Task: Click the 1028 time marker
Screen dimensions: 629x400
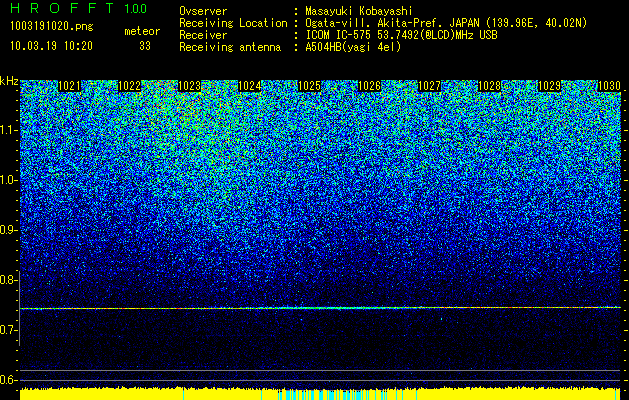Action: point(489,86)
